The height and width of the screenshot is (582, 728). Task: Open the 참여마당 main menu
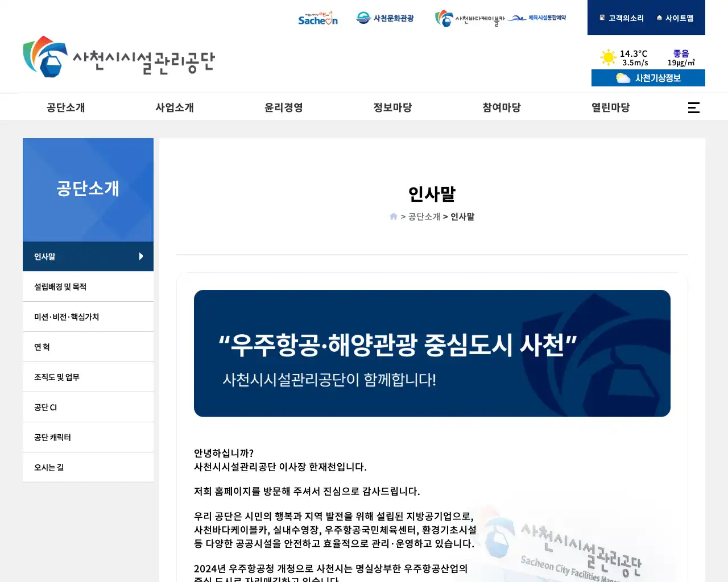(502, 107)
